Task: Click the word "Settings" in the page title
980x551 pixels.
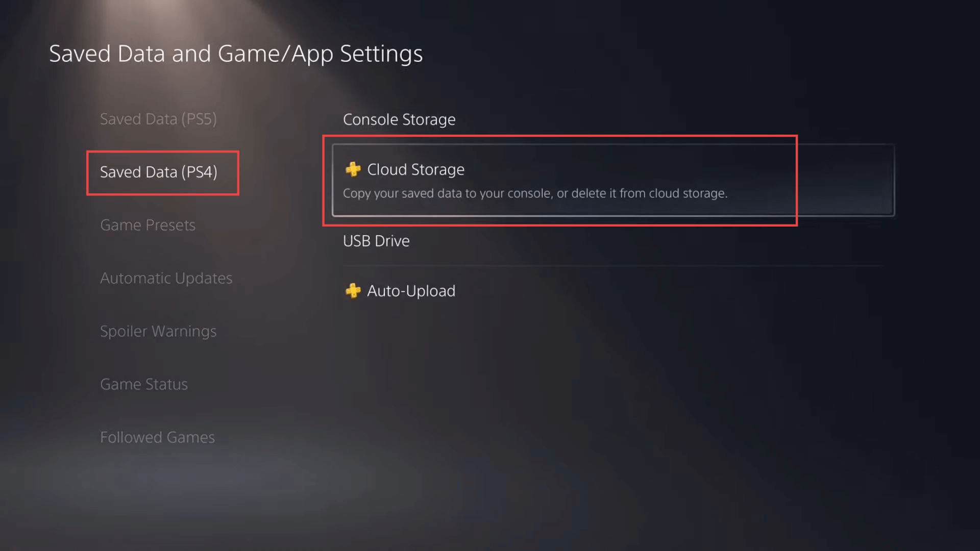Action: tap(381, 54)
